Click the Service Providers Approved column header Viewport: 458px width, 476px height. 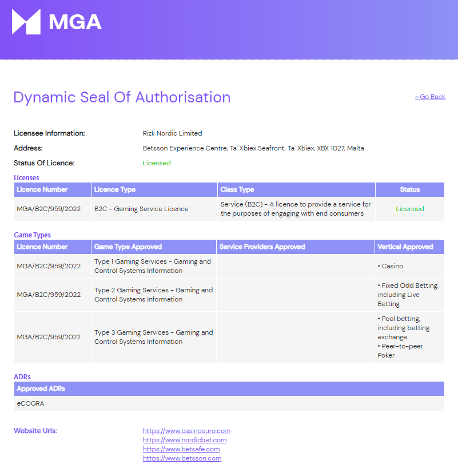296,247
